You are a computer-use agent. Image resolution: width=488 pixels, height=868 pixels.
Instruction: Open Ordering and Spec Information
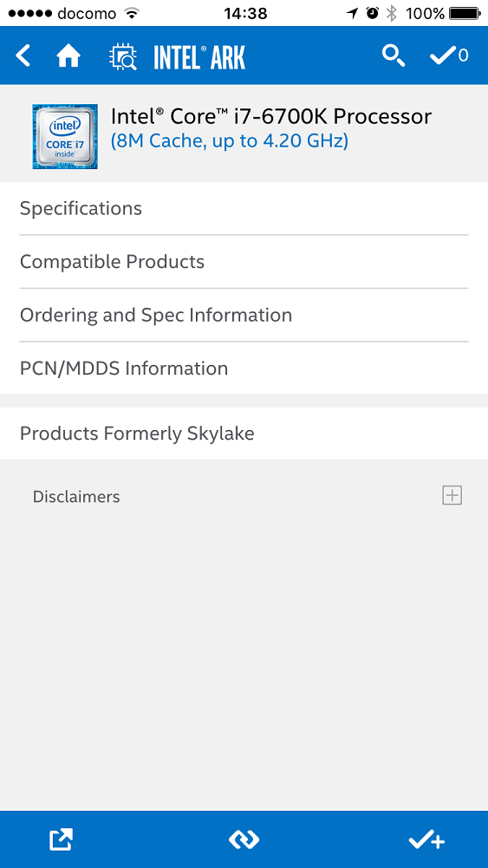(x=244, y=315)
